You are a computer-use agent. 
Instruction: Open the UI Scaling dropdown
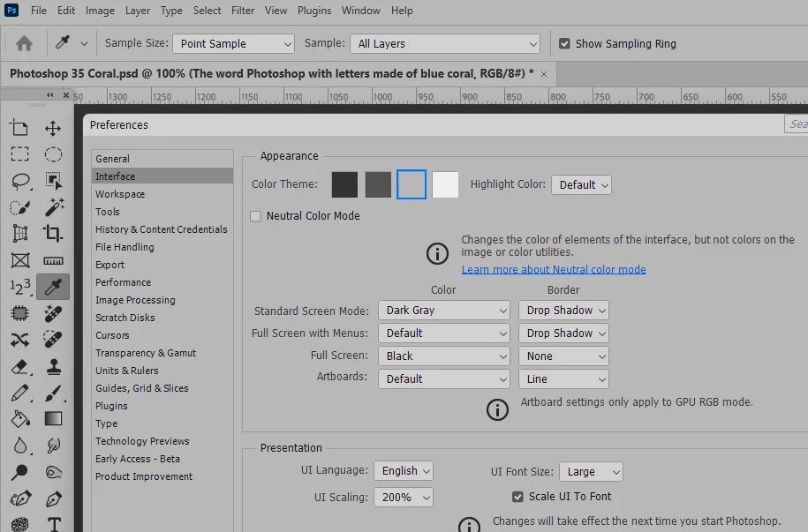click(x=404, y=498)
